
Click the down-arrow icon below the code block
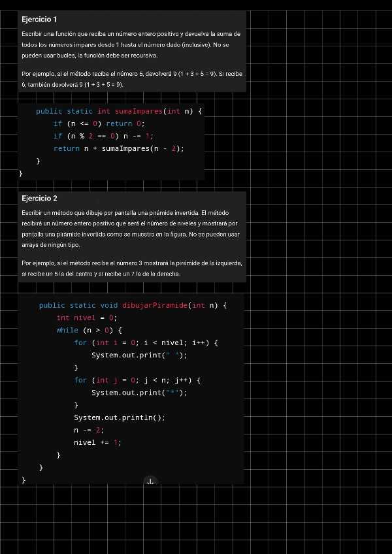tap(150, 481)
